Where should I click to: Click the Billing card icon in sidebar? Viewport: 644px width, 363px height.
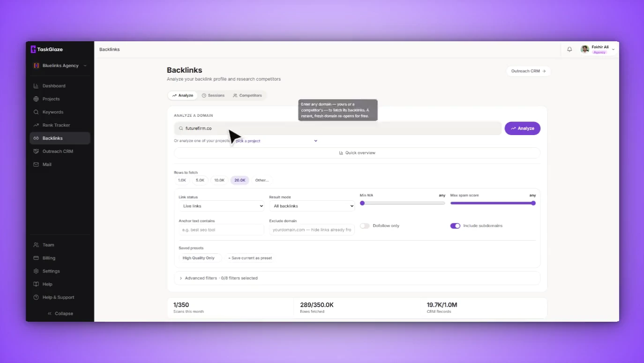pyautogui.click(x=36, y=258)
